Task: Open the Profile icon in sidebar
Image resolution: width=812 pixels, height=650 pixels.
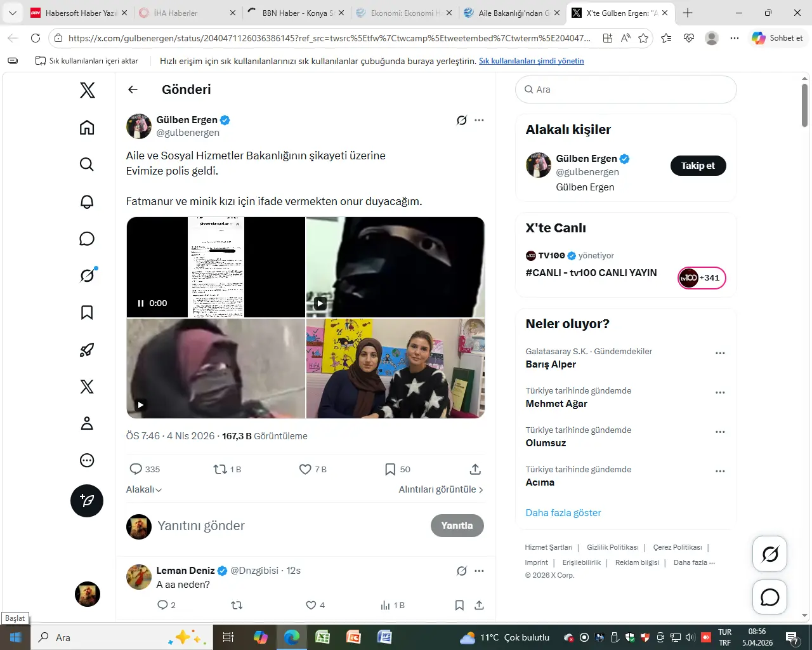Action: coord(87,423)
